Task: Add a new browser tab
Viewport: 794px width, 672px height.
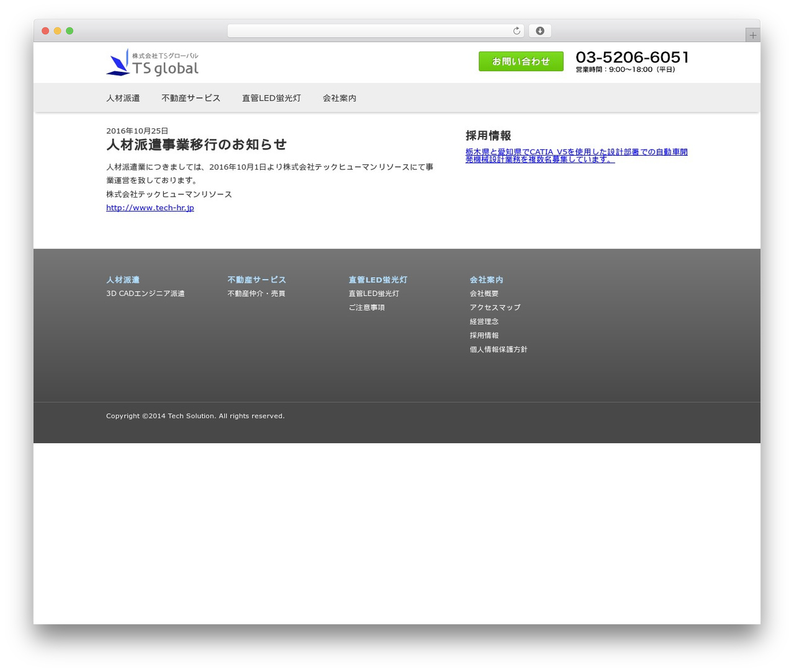Action: coord(752,35)
